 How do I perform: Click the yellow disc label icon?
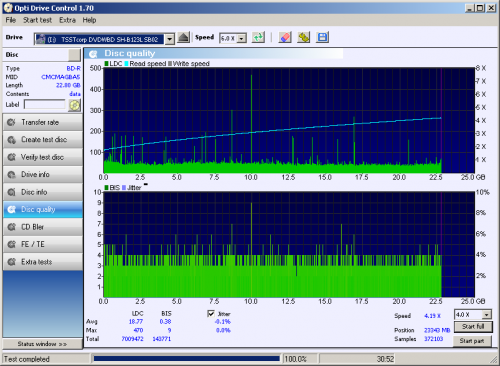(75, 105)
